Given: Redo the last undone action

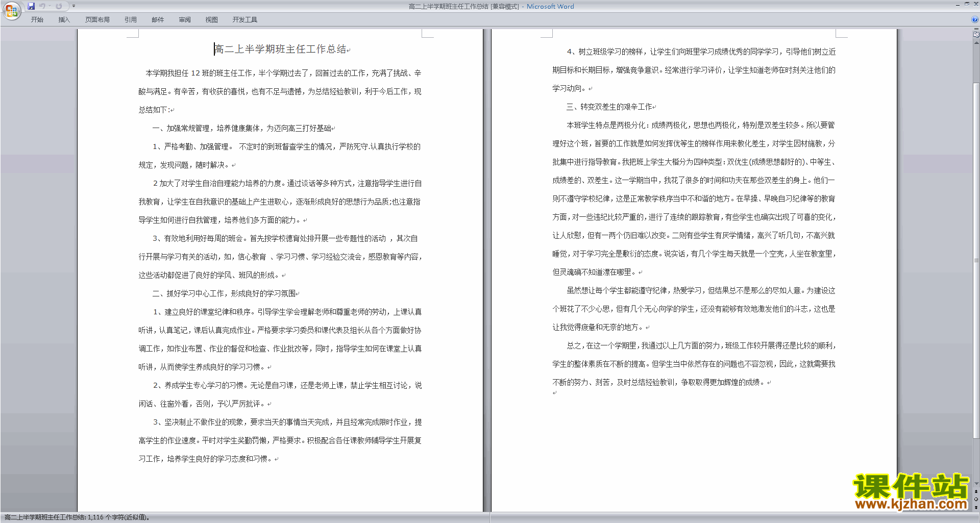Looking at the screenshot, I should click(59, 6).
